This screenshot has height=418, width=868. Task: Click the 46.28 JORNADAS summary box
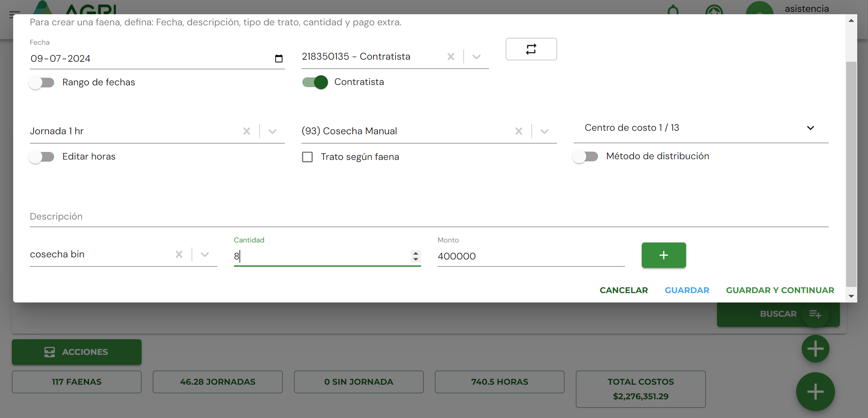tap(218, 382)
